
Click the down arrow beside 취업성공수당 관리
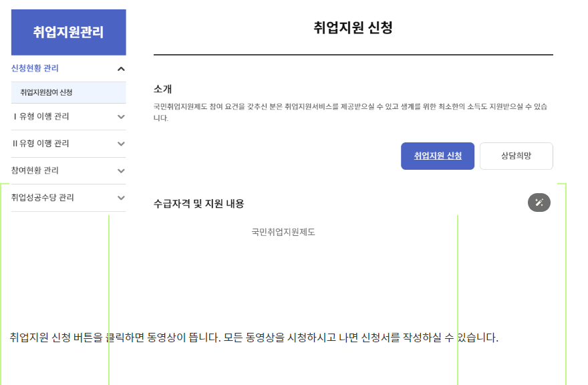(x=121, y=197)
